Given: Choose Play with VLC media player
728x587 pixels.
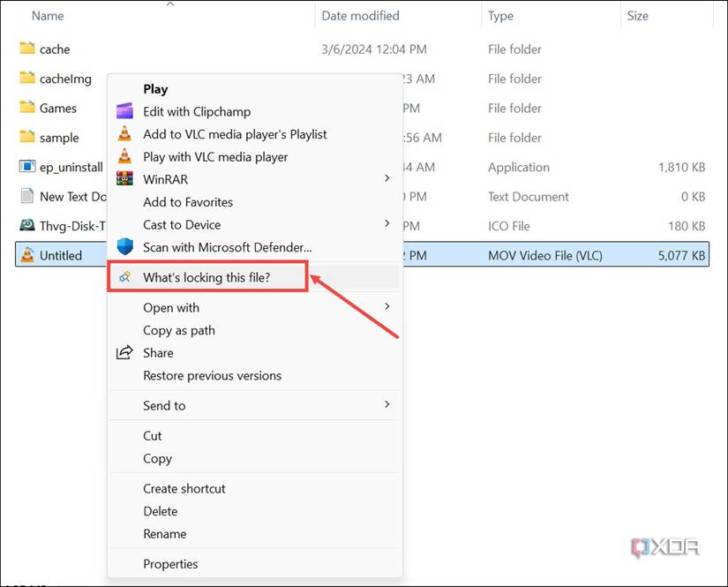Looking at the screenshot, I should [215, 156].
